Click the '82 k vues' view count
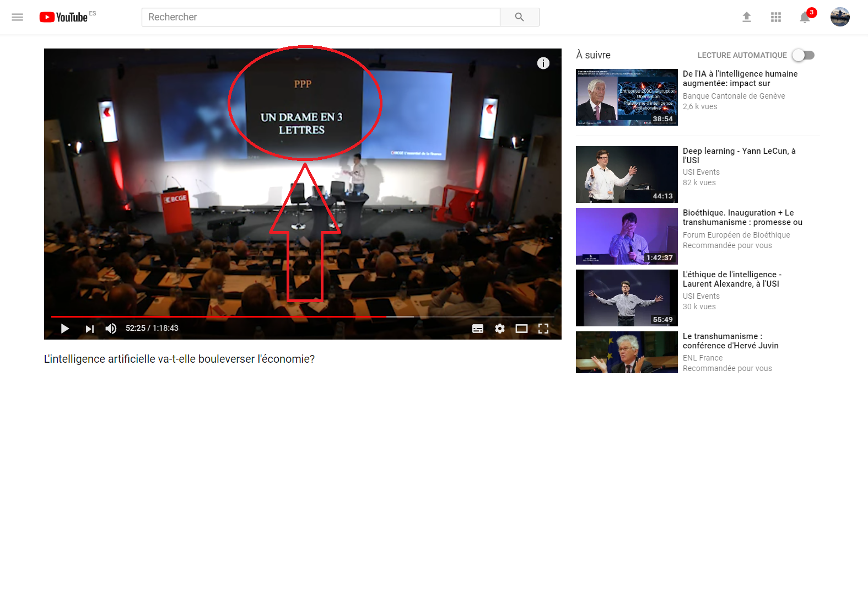 coord(699,182)
